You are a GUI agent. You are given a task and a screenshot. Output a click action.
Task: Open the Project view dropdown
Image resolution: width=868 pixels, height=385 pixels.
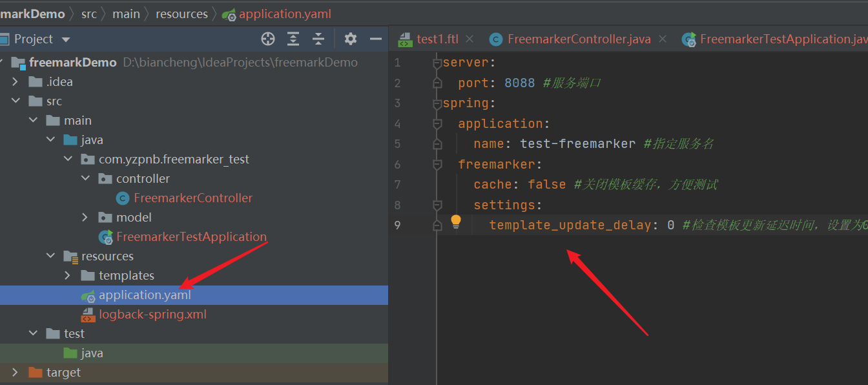pyautogui.click(x=66, y=39)
